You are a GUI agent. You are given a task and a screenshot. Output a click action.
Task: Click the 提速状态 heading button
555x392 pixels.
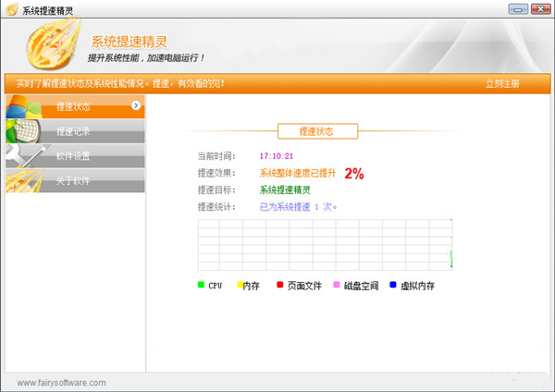(x=317, y=131)
